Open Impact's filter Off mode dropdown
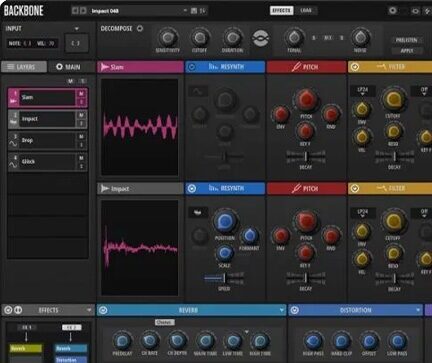Screen dimensions: 432x363 pyautogui.click(x=424, y=213)
